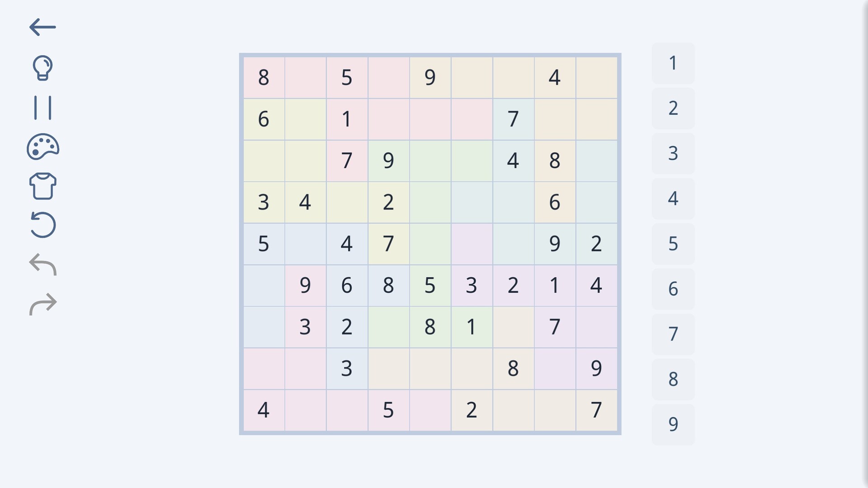Select the empty cell between 5 and 4
This screenshot has width=868, height=488.
[x=305, y=244]
